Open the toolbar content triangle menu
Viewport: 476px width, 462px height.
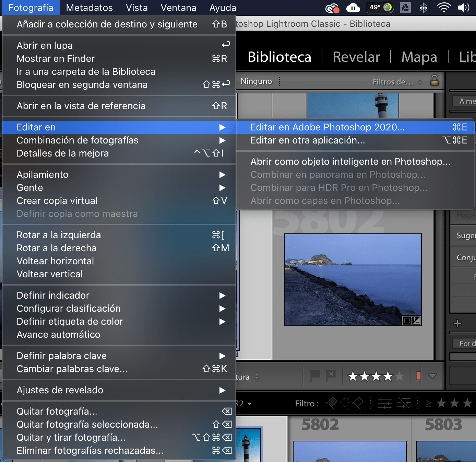432,377
